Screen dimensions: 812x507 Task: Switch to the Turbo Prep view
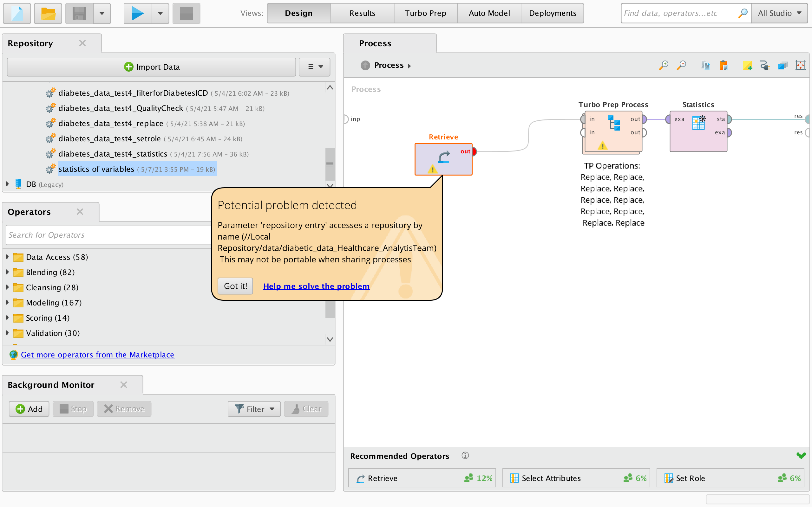[x=425, y=13]
